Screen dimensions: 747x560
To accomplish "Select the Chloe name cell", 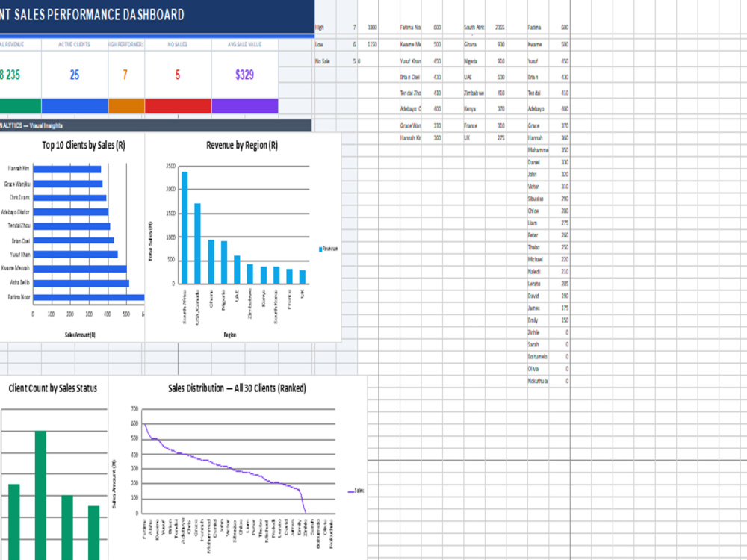I will click(538, 211).
